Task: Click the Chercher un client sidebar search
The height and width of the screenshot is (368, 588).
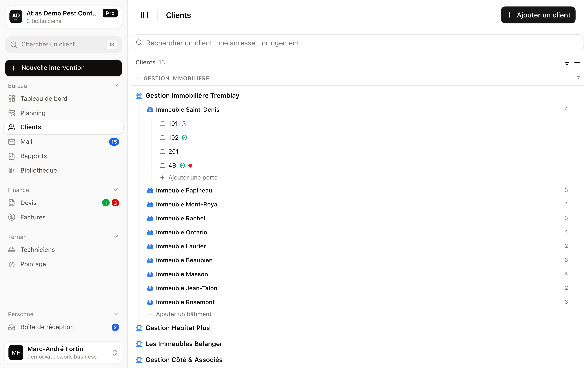Action: [63, 45]
